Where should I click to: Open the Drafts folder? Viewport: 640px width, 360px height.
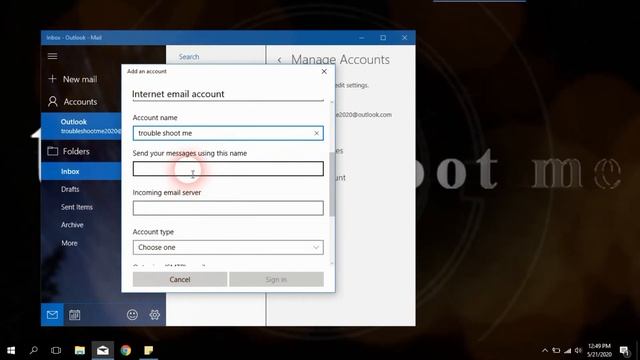70,189
